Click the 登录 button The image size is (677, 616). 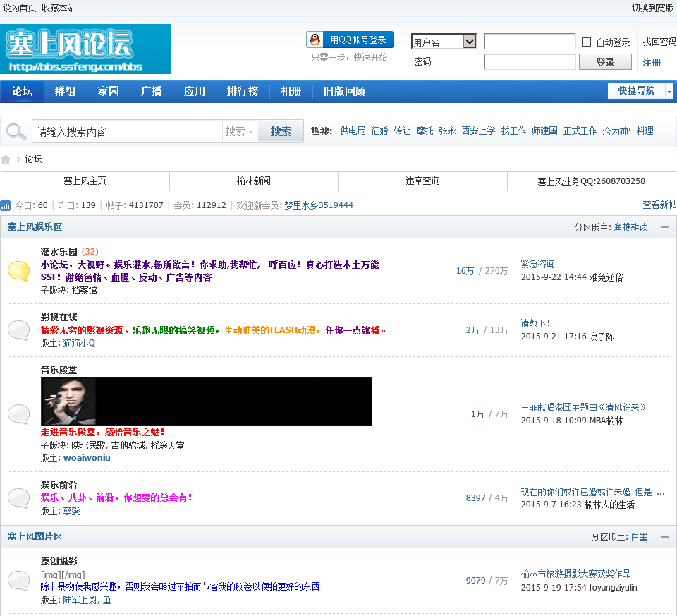click(x=605, y=62)
